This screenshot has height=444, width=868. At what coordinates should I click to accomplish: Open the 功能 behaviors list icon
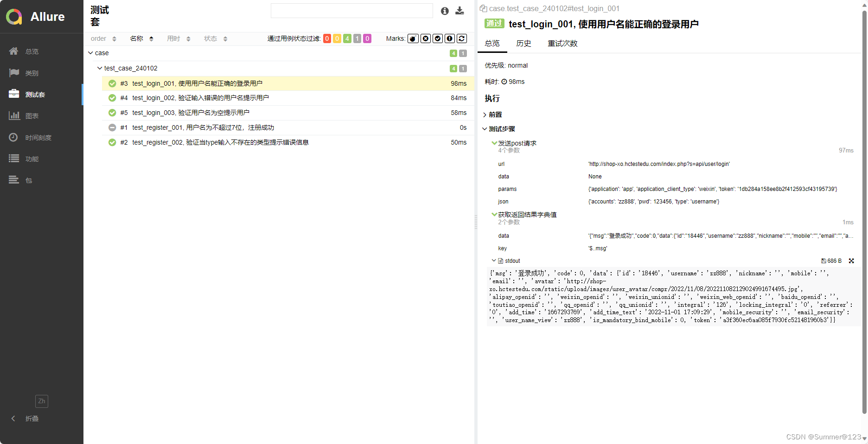point(14,159)
